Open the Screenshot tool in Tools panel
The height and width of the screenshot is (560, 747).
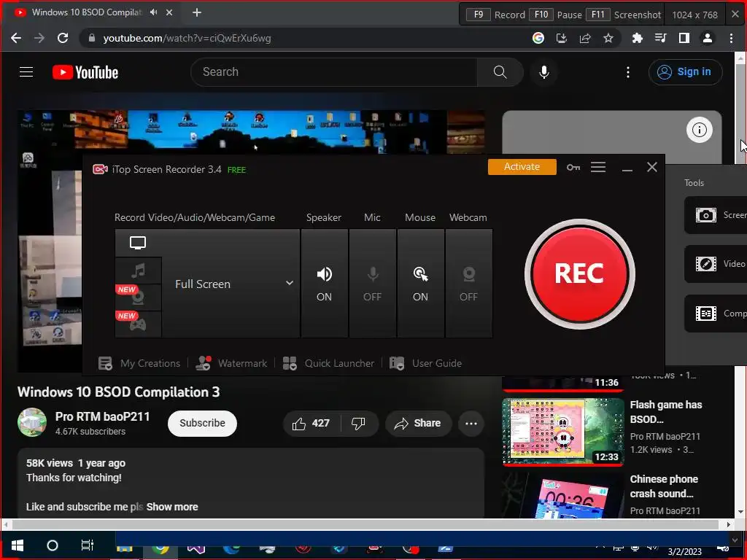pos(716,215)
